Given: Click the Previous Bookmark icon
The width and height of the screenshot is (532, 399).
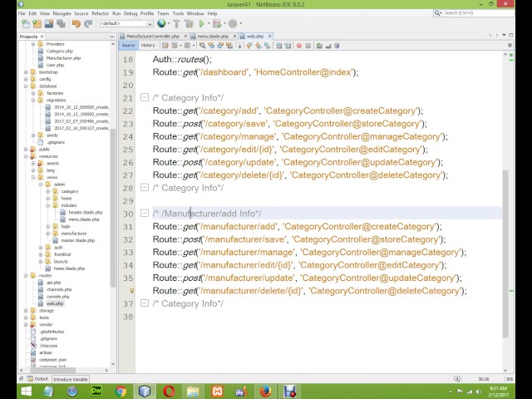Looking at the screenshot, I should [x=249, y=46].
